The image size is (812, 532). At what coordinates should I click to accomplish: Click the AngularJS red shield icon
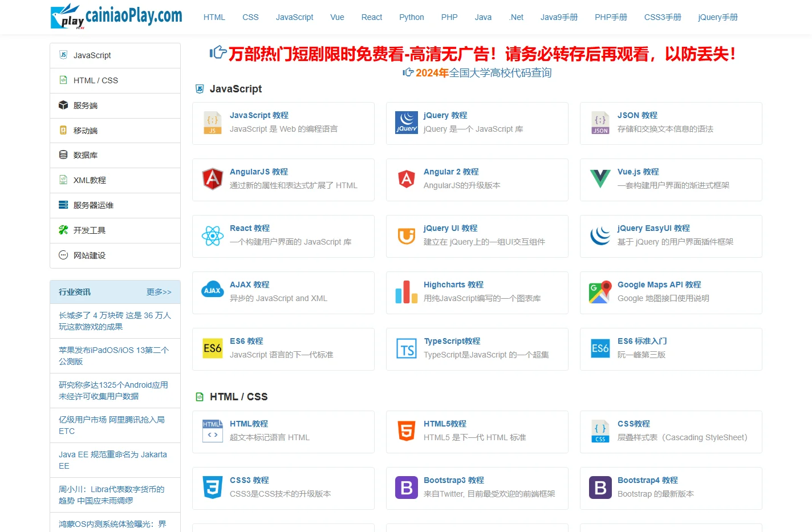coord(213,179)
